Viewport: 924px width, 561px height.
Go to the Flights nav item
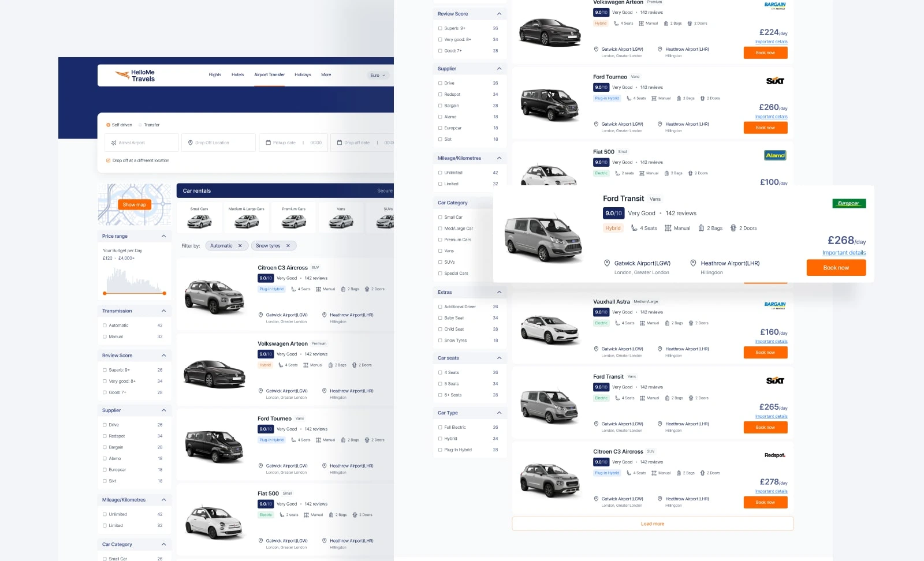tap(215, 75)
